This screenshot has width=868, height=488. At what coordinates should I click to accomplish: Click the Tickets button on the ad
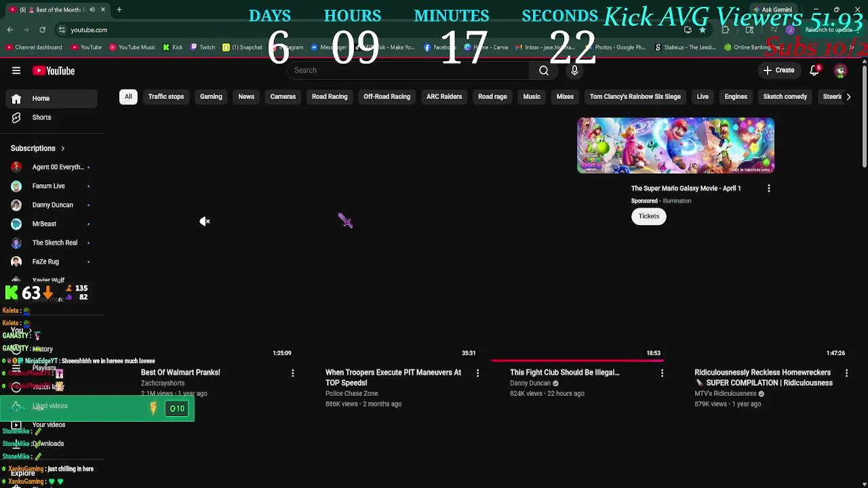(649, 216)
